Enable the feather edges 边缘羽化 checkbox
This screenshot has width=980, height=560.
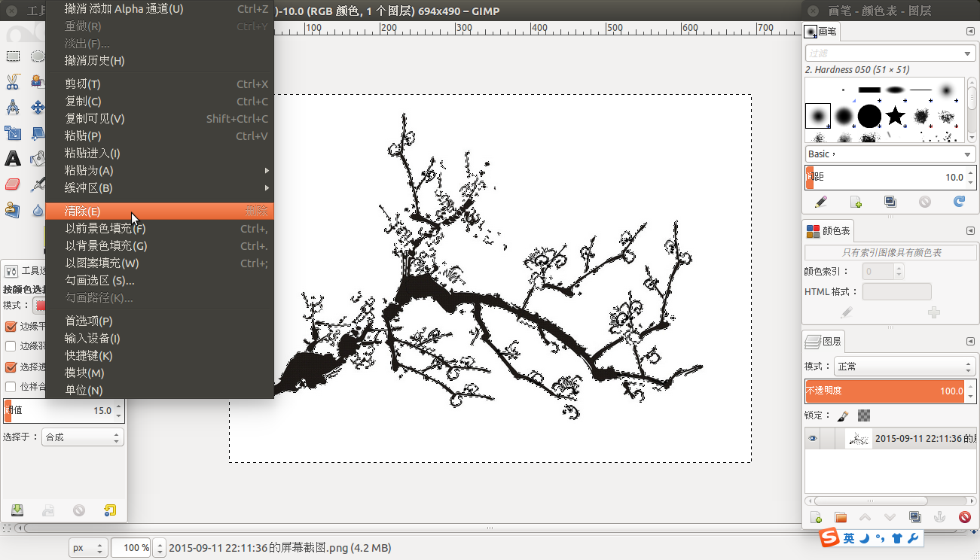[x=11, y=346]
